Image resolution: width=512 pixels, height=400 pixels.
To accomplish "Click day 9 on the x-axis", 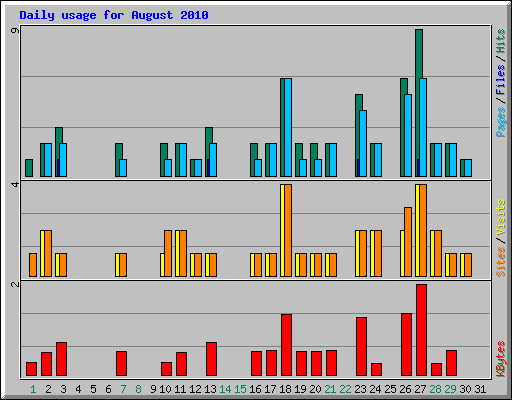I will point(153,389).
